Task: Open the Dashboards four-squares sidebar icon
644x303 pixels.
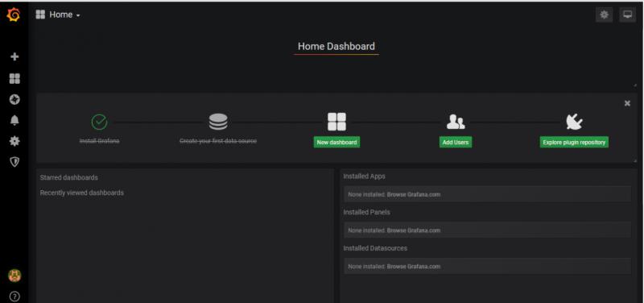Action: [14, 78]
